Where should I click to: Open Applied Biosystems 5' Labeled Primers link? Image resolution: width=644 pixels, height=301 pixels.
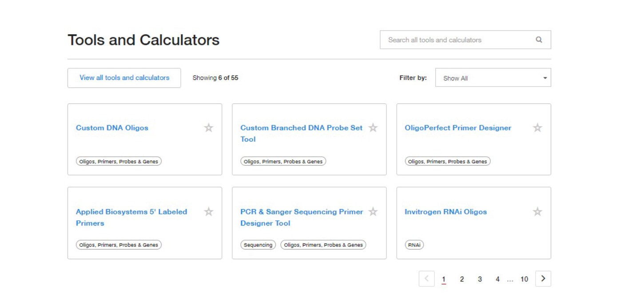tap(131, 218)
